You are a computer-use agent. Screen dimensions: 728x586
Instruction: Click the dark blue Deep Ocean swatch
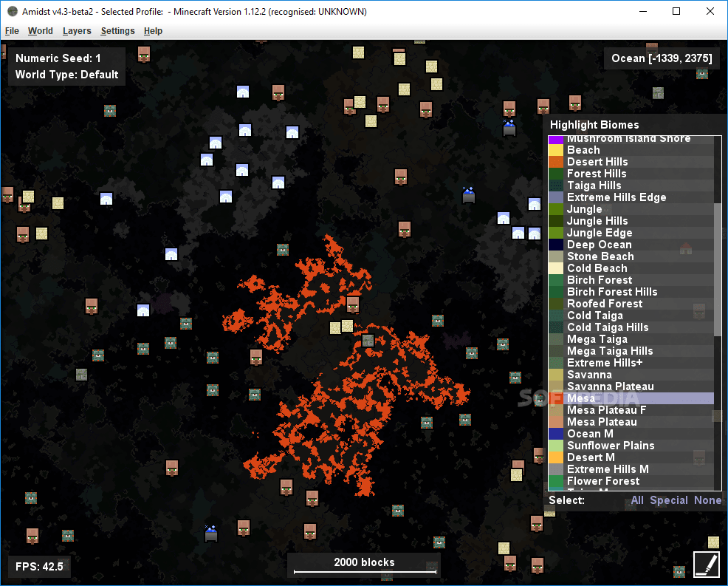tap(556, 245)
